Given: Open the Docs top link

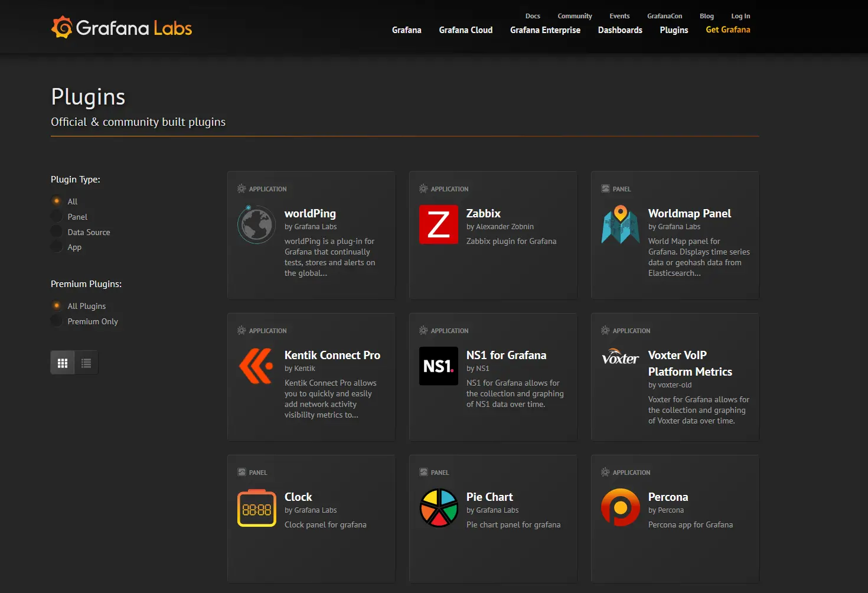Looking at the screenshot, I should pyautogui.click(x=533, y=16).
